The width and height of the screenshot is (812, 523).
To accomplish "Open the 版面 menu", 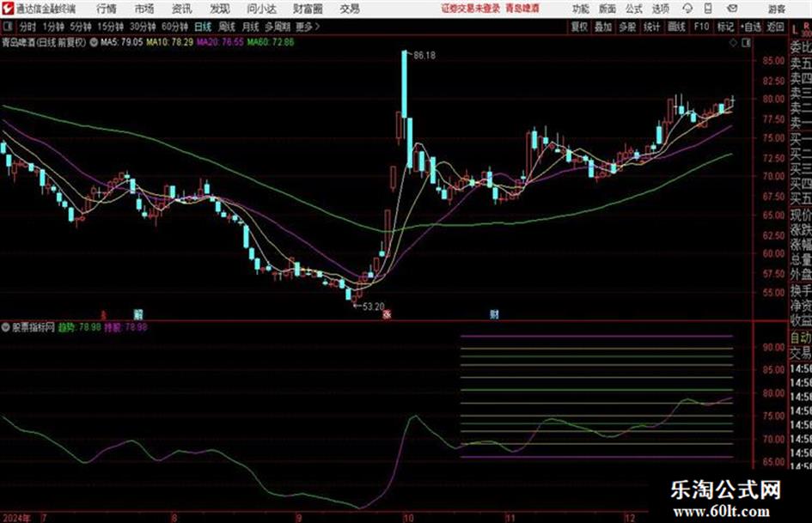I will coord(607,9).
